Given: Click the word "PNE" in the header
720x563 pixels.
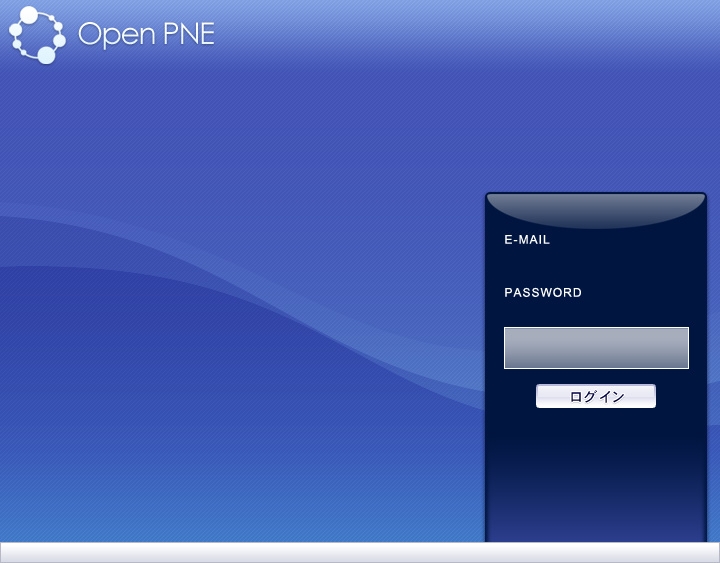Looking at the screenshot, I should (187, 34).
